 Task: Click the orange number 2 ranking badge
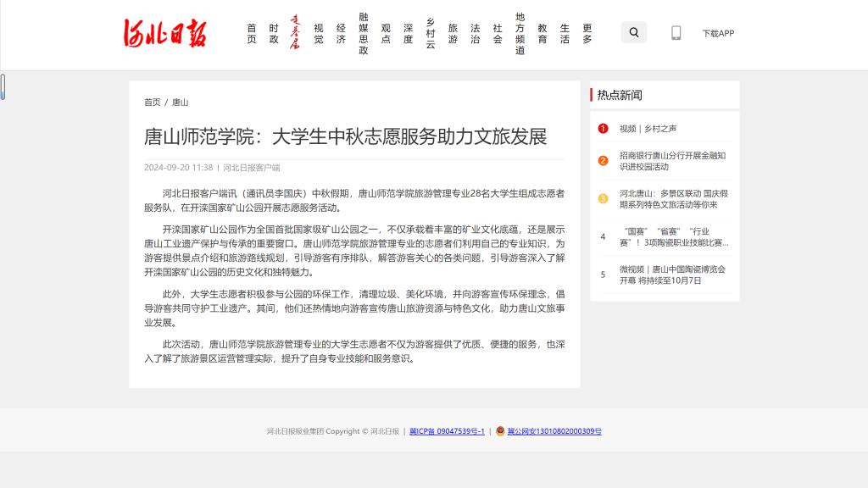603,161
